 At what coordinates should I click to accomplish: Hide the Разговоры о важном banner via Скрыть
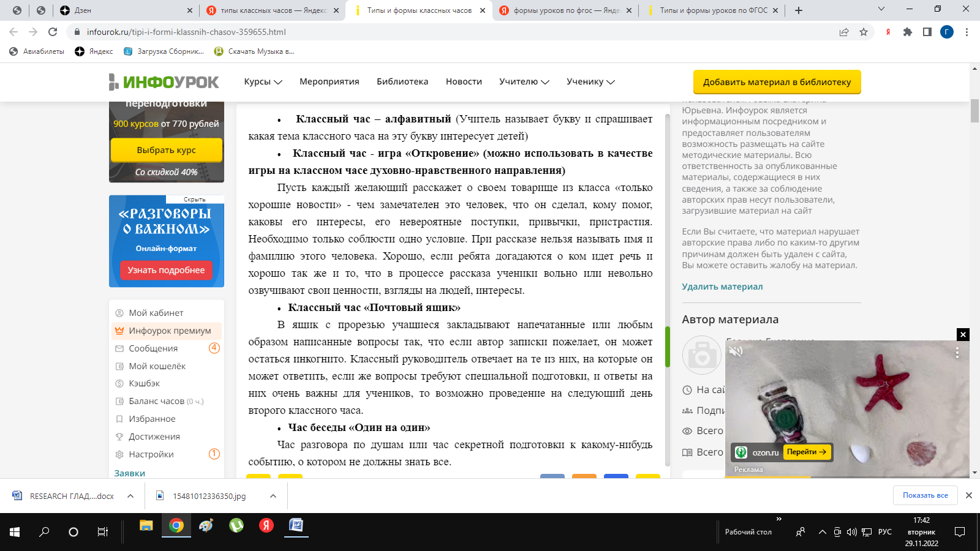tap(195, 200)
